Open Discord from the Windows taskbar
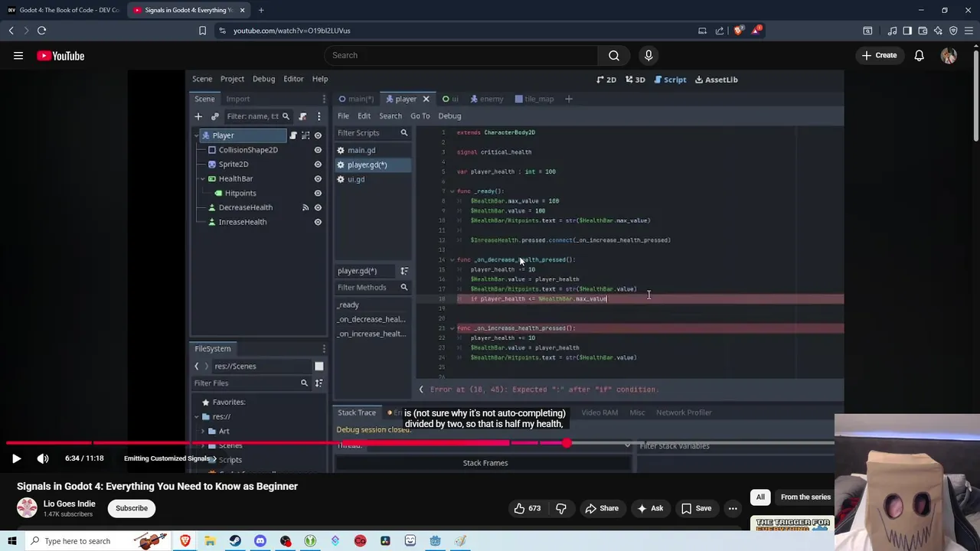The height and width of the screenshot is (551, 980). tap(260, 541)
